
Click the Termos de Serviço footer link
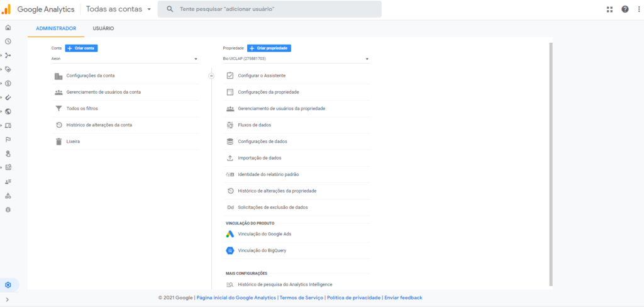[301, 298]
